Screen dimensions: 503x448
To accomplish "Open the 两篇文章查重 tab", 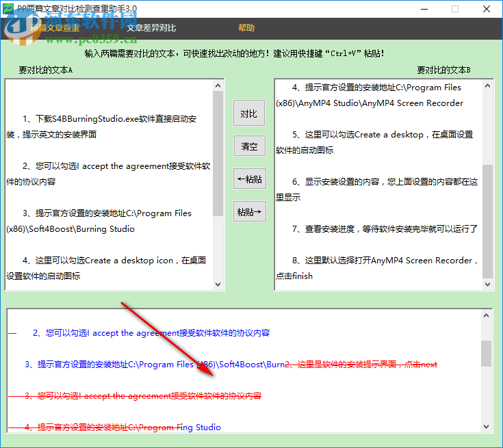I will [x=55, y=28].
